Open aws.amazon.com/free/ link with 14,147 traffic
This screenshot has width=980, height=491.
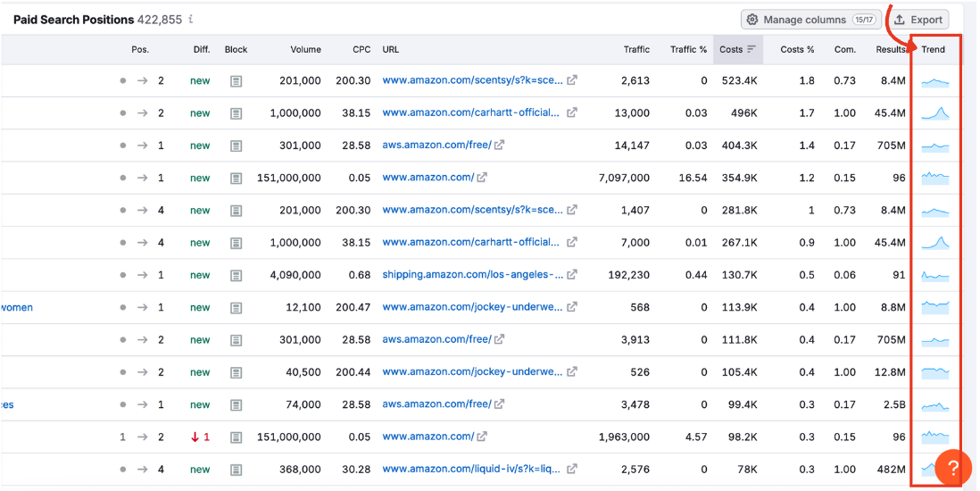click(x=436, y=146)
